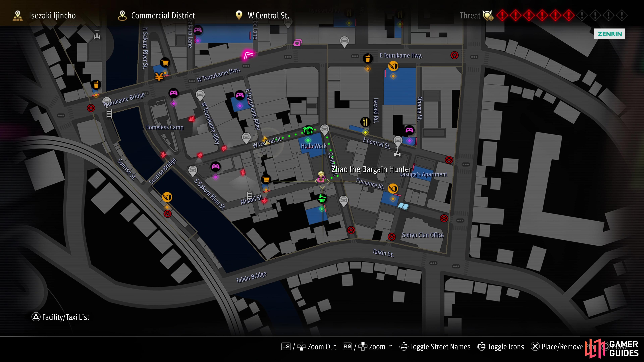This screenshot has width=644, height=362.
Task: Click the Kasuga's Apartment label
Action: [x=423, y=174]
